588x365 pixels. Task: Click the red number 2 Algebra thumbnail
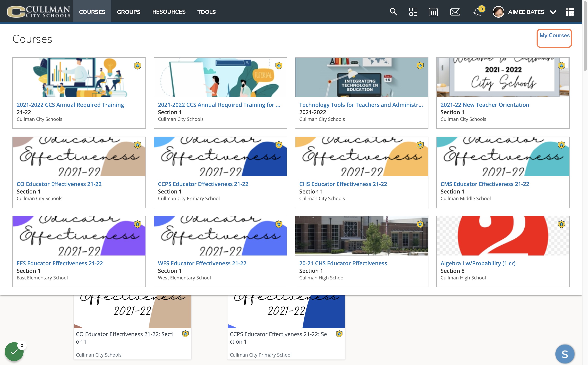[x=503, y=236]
